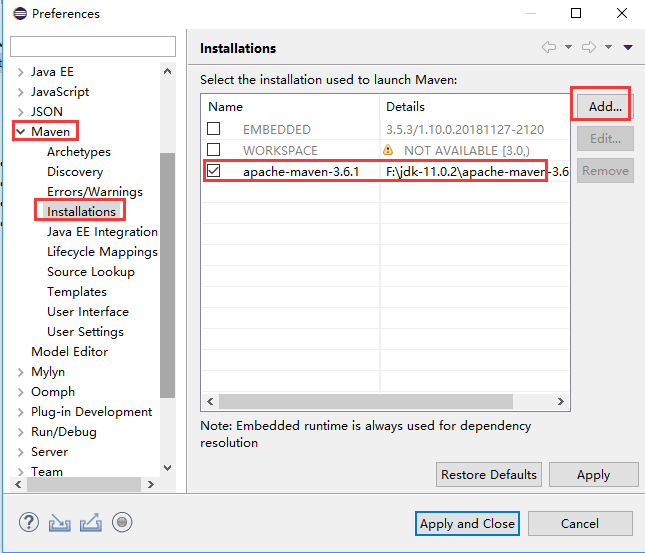Open the Installations page view menu
Screen dimensions: 645x553
628,47
